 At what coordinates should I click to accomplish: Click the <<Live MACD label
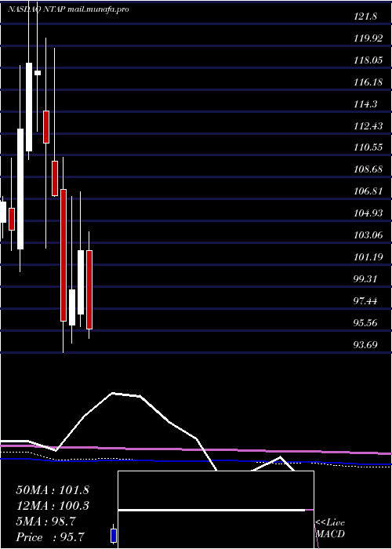point(330,528)
